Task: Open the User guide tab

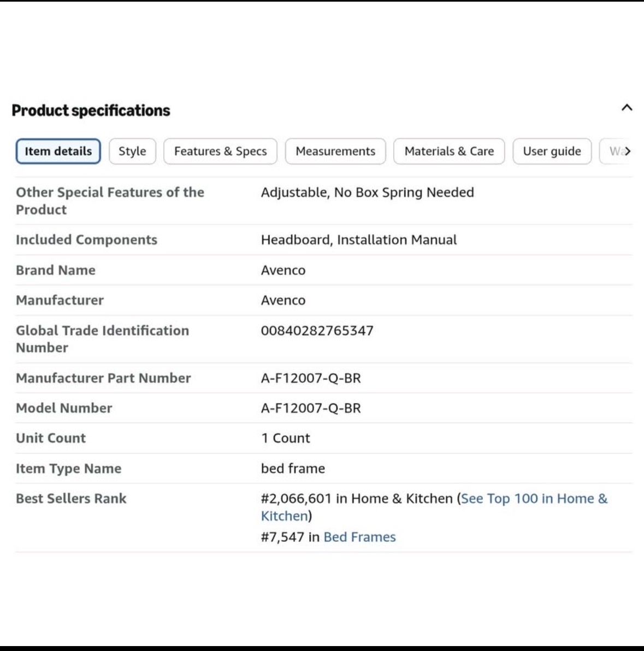Action: coord(552,151)
